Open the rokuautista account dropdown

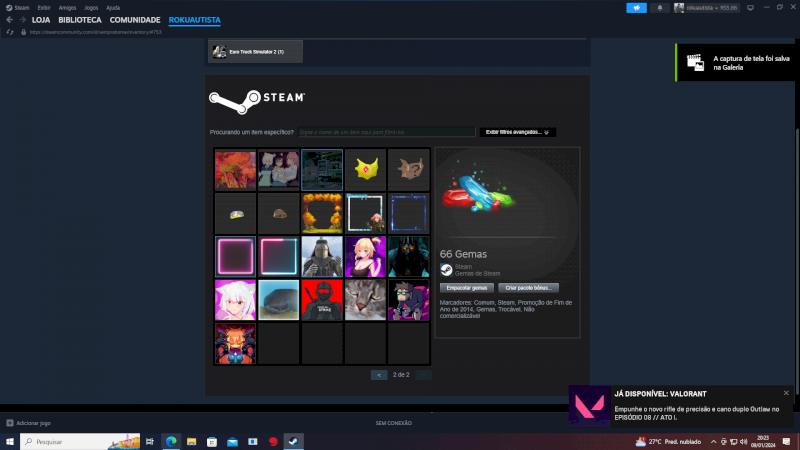pyautogui.click(x=707, y=8)
